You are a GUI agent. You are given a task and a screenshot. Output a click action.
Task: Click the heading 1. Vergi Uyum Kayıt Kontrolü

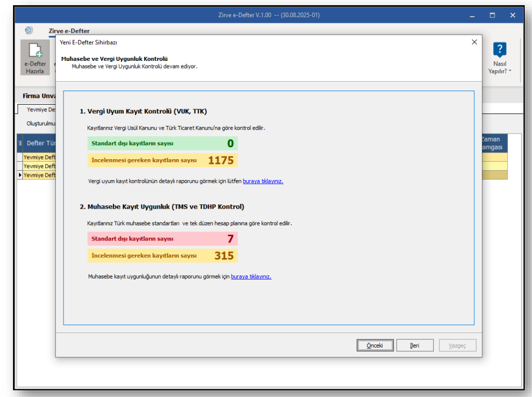coord(143,111)
